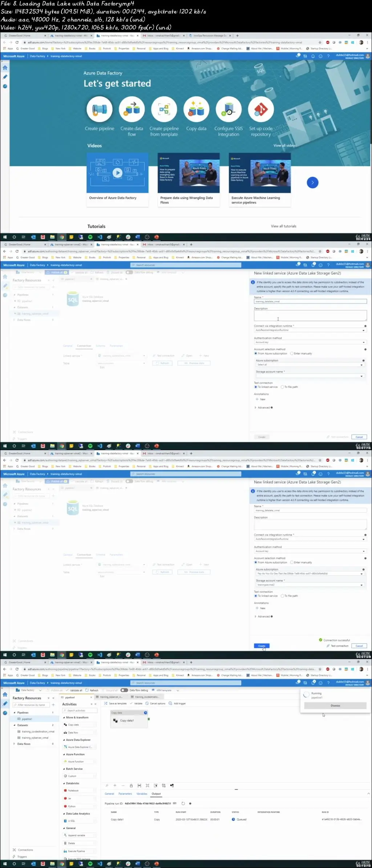Collapse the Move & transform activities group
372x868 pixels.
coord(64,717)
